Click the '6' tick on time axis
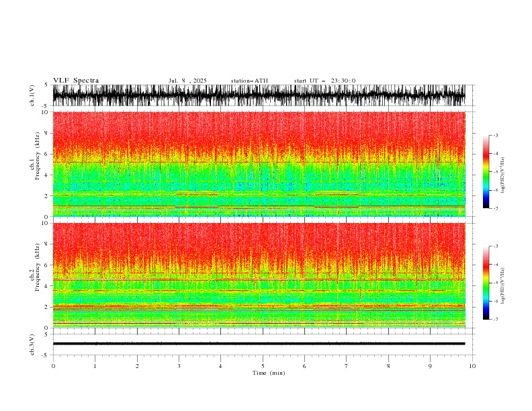The image size is (532, 411). 304,366
